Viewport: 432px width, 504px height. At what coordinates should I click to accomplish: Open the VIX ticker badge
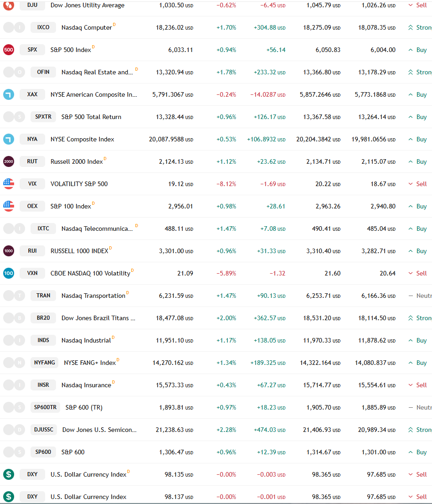click(32, 184)
